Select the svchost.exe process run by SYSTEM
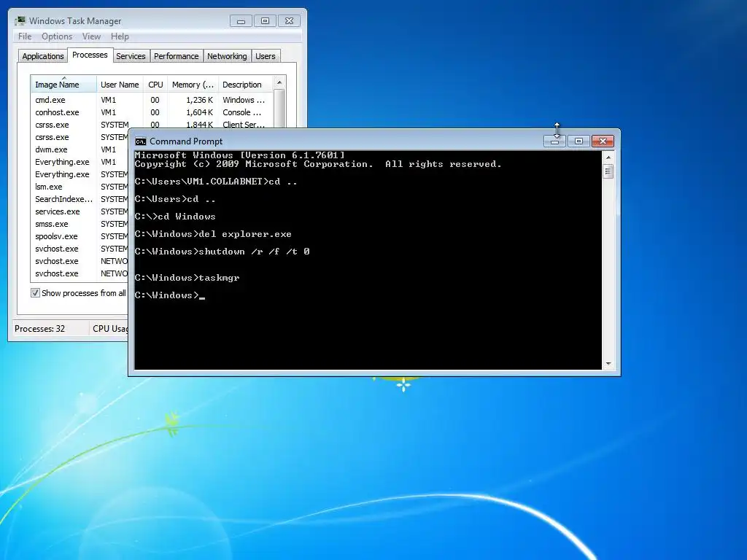The image size is (747, 560). pyautogui.click(x=80, y=249)
